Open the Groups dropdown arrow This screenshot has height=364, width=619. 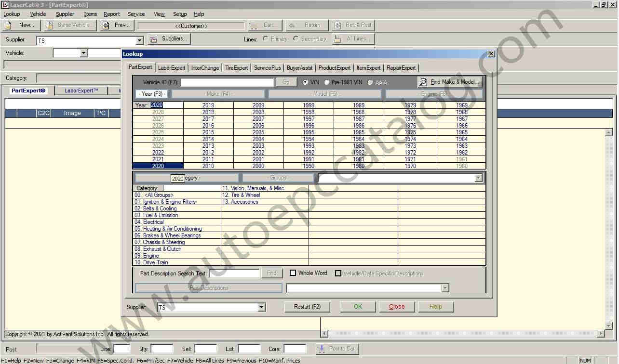coord(478,178)
